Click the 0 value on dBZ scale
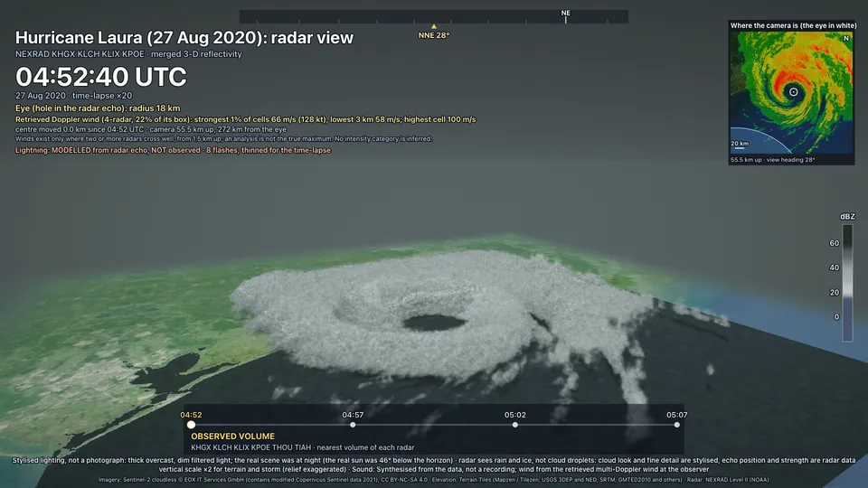Image resolution: width=868 pixels, height=488 pixels. pyautogui.click(x=836, y=317)
